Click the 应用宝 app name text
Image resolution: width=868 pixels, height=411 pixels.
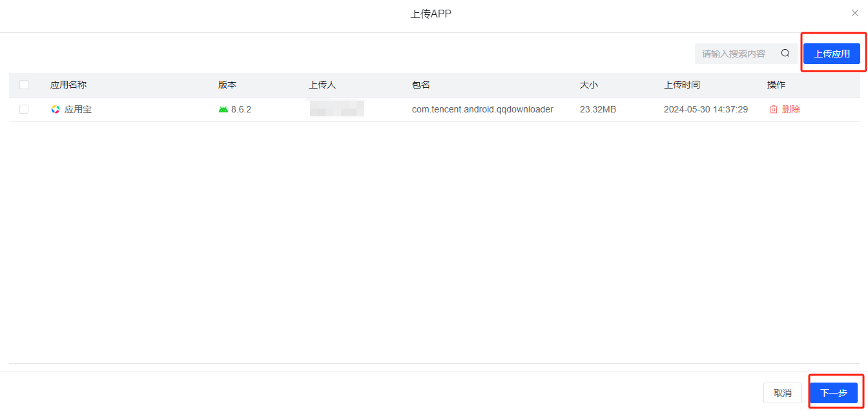click(x=78, y=110)
